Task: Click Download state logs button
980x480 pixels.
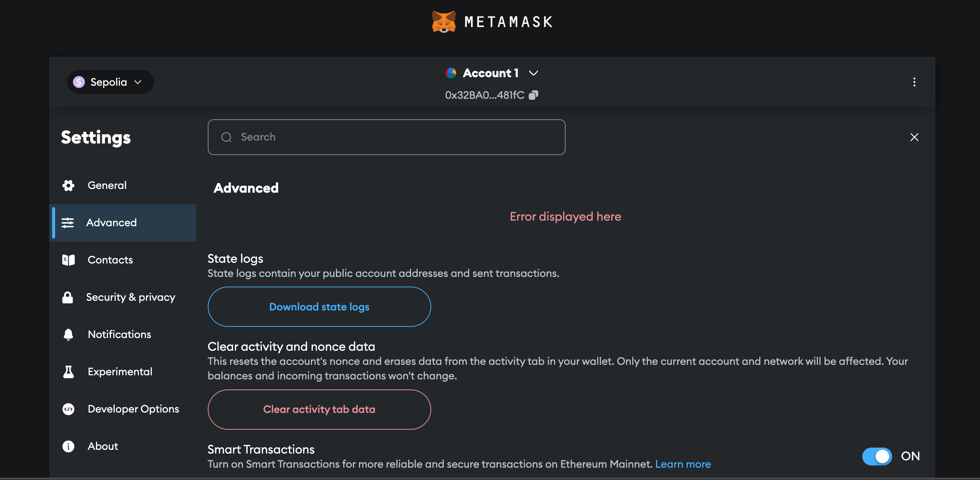Action: pyautogui.click(x=319, y=307)
